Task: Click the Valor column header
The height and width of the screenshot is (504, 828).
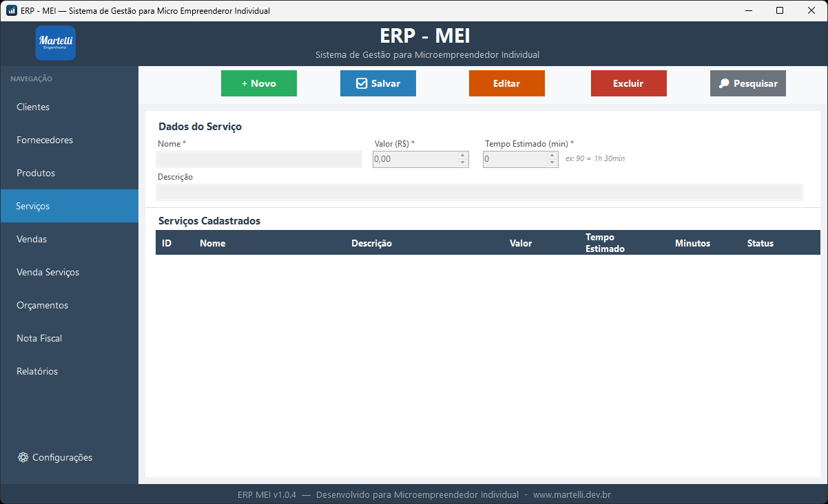Action: (541, 243)
